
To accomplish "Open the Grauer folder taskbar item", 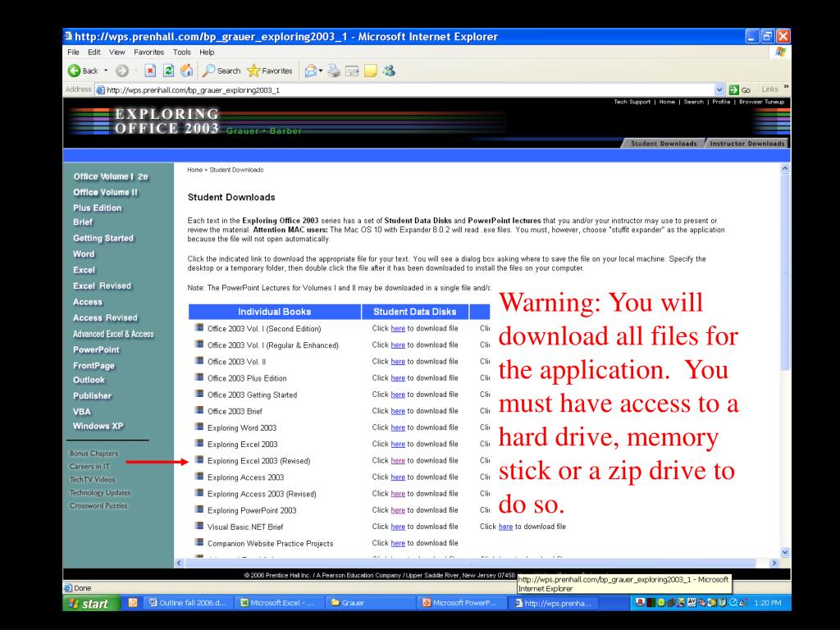I will coord(370,603).
